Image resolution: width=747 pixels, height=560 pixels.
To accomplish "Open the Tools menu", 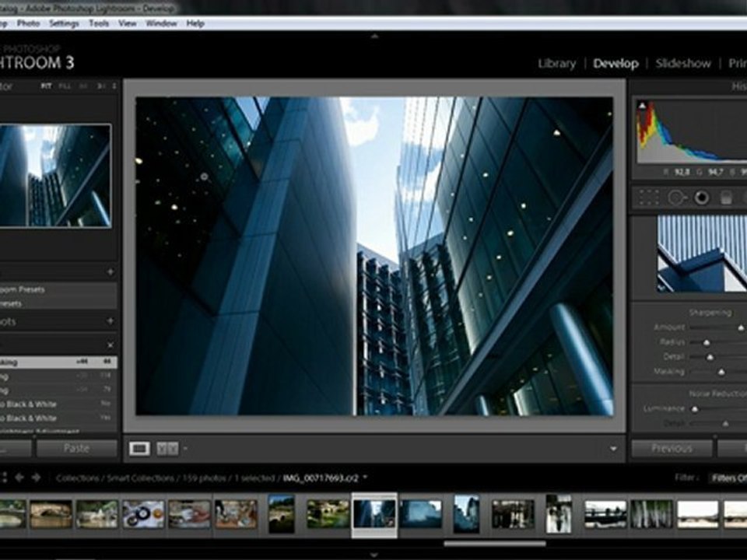I will pos(99,23).
